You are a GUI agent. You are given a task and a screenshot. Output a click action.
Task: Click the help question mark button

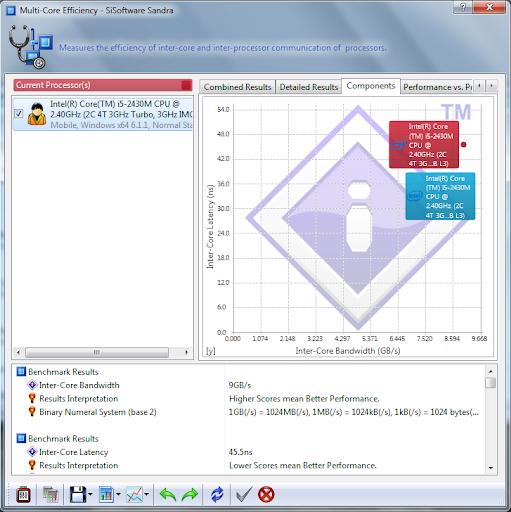462,7
